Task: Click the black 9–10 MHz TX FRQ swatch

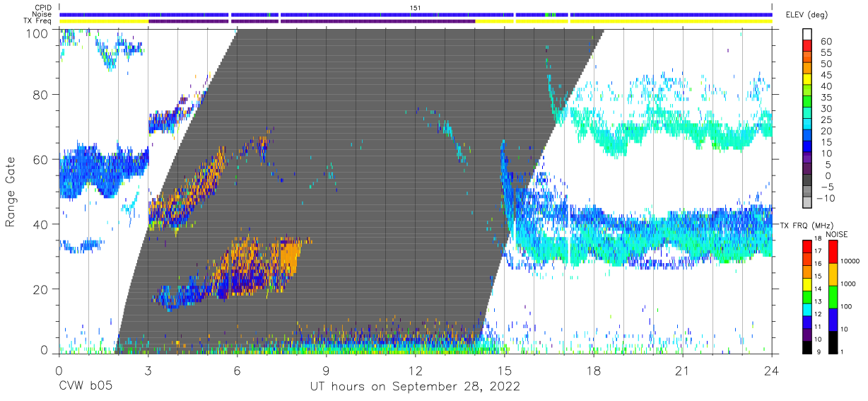Action: 808,346
